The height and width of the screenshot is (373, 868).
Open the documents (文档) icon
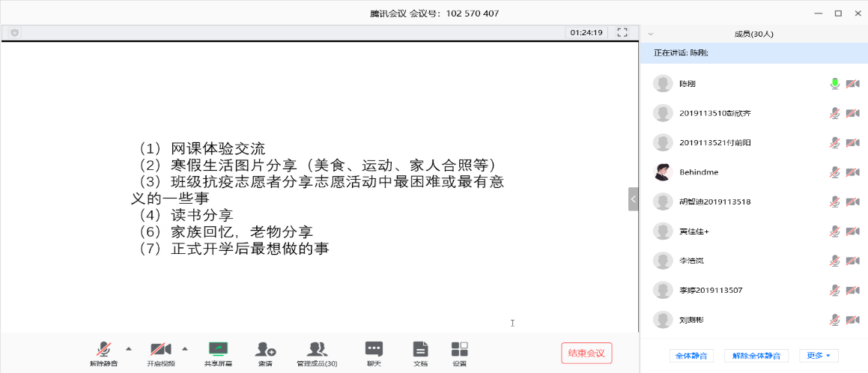click(421, 348)
